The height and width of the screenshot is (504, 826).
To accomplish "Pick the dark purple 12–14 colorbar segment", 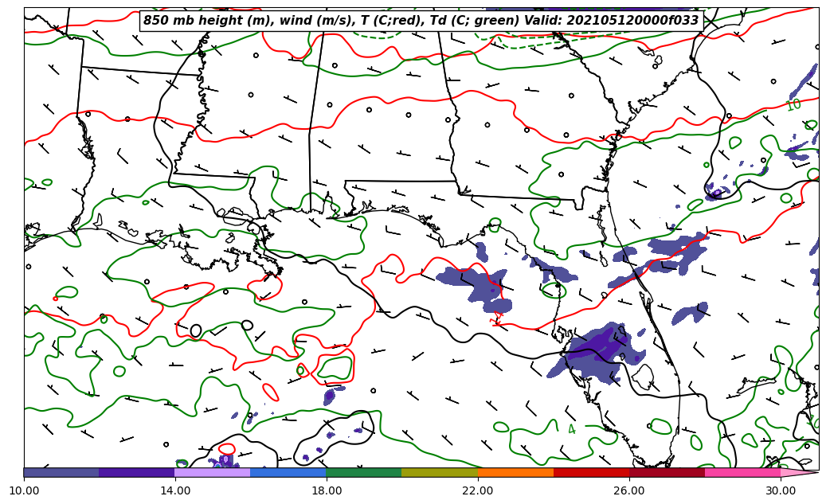I will tap(137, 472).
